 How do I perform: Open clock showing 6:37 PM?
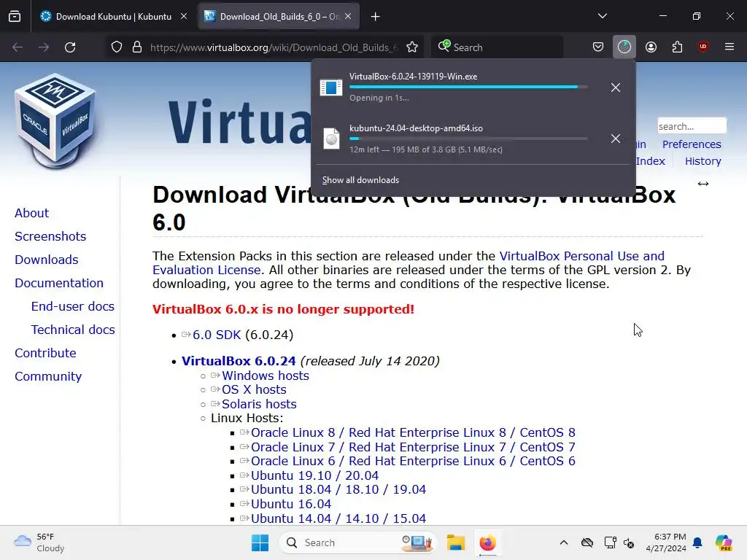point(666,542)
